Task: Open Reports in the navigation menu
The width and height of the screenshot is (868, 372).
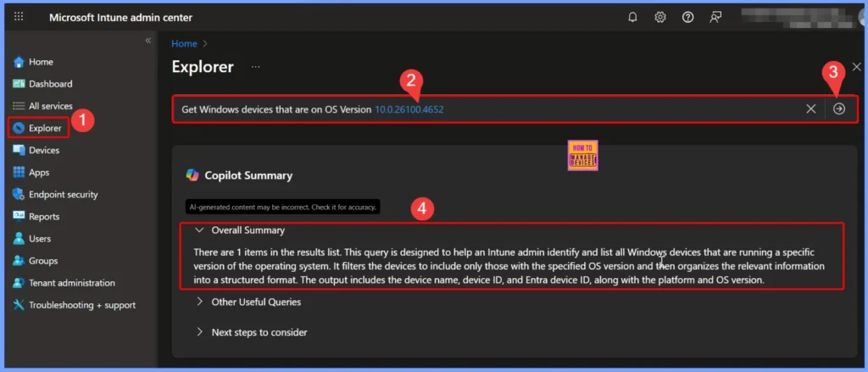Action: click(x=44, y=216)
